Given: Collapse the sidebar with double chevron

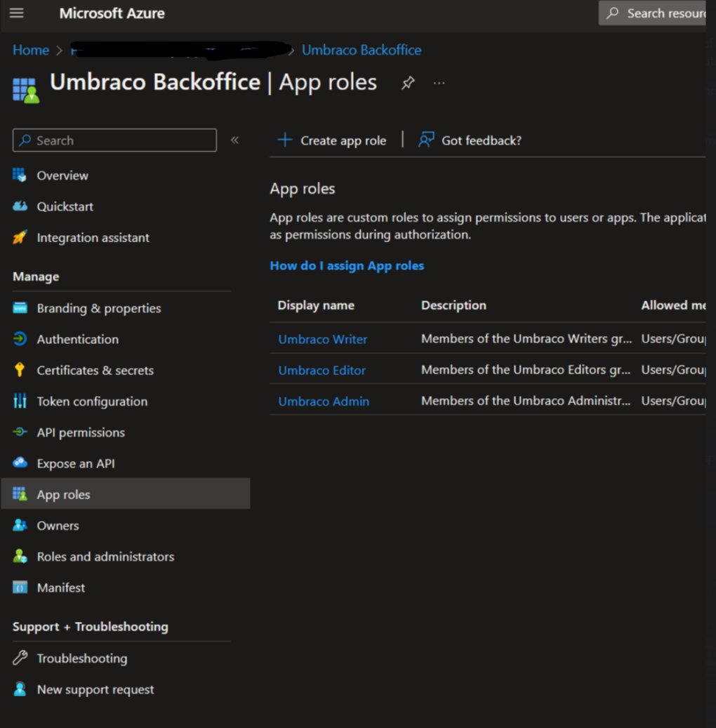Looking at the screenshot, I should 235,140.
